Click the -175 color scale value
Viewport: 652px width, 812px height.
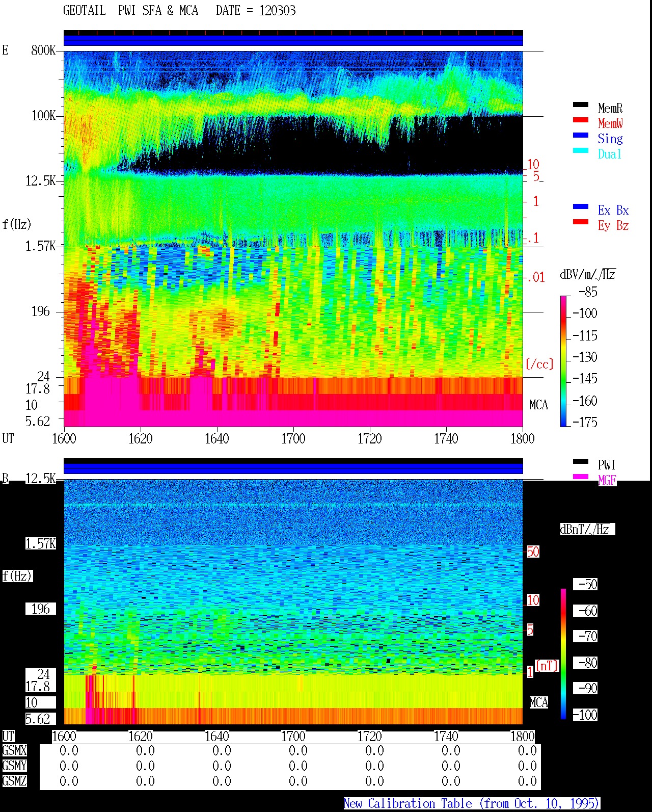585,422
